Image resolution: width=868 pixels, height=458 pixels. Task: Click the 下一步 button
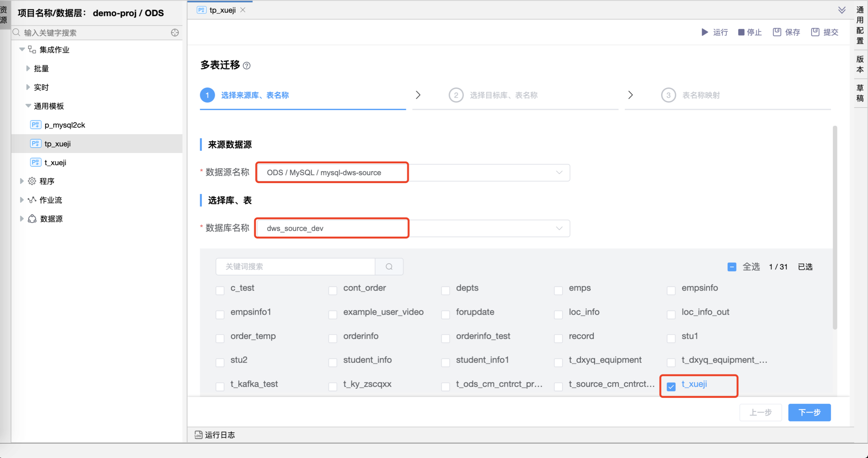click(x=809, y=413)
